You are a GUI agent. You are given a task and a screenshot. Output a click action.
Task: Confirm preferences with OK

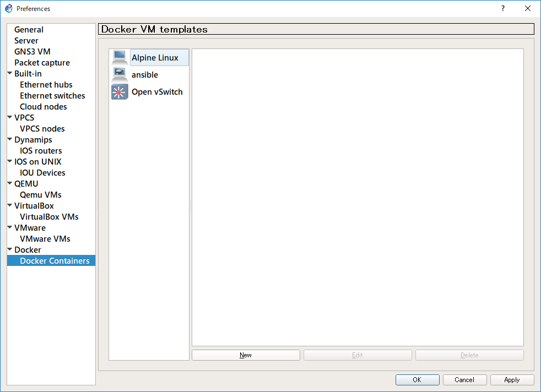[417, 380]
